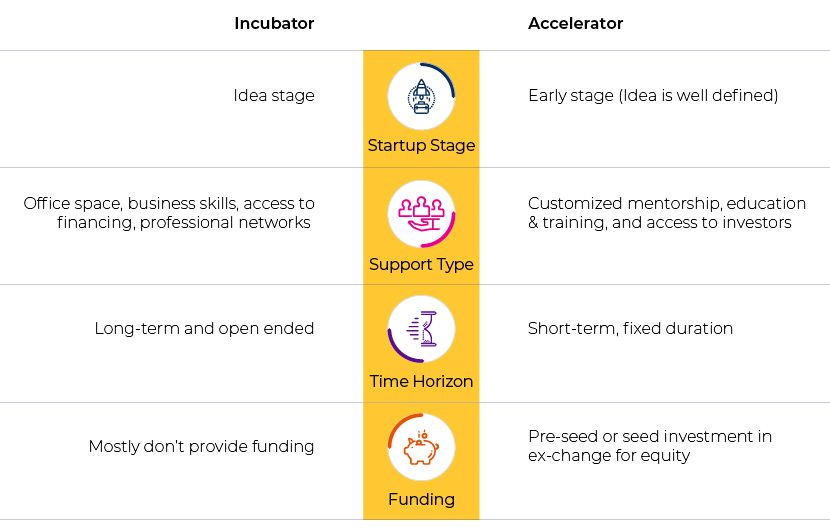This screenshot has width=830, height=529.
Task: Select the Incubator column header
Action: 274,23
